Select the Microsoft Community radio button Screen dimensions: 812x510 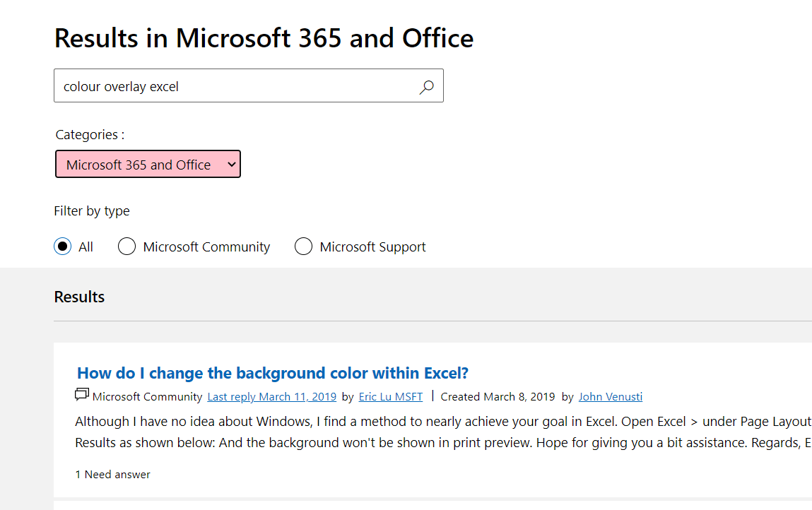127,247
